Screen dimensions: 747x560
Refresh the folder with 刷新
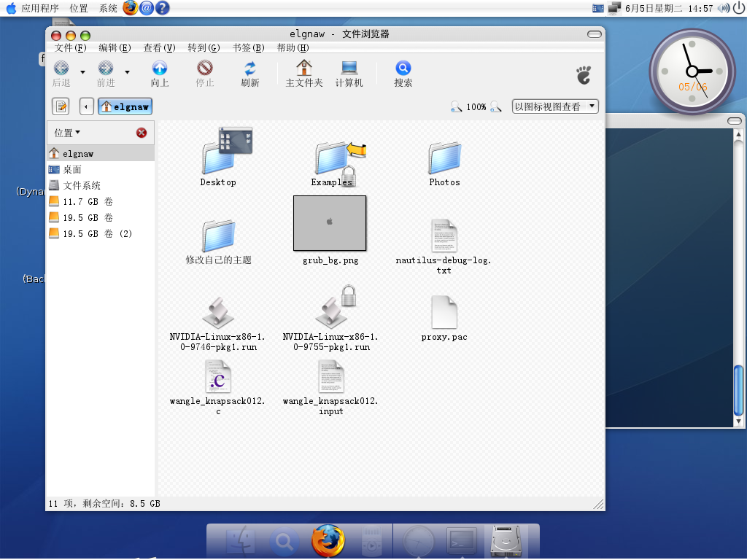coord(249,74)
